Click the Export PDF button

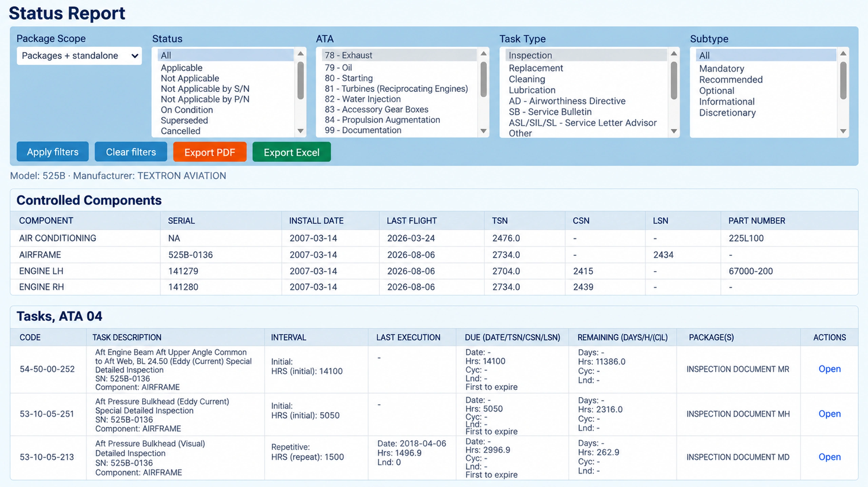click(x=210, y=152)
